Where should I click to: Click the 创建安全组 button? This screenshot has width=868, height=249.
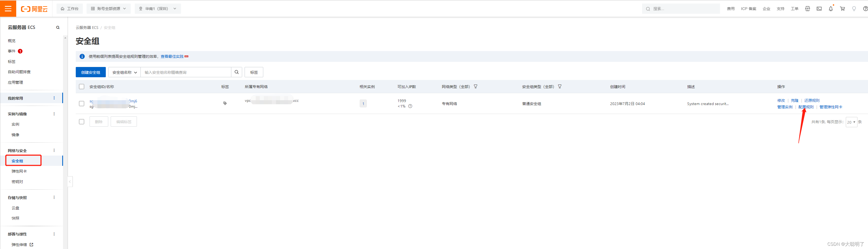coord(91,72)
